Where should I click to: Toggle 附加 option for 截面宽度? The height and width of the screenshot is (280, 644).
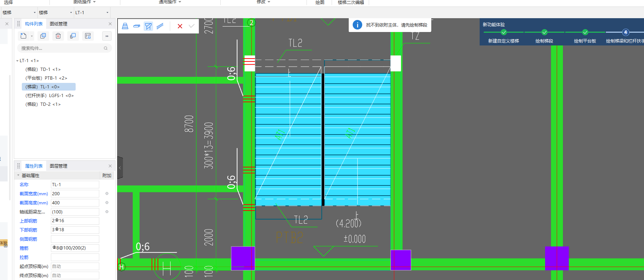(107, 193)
